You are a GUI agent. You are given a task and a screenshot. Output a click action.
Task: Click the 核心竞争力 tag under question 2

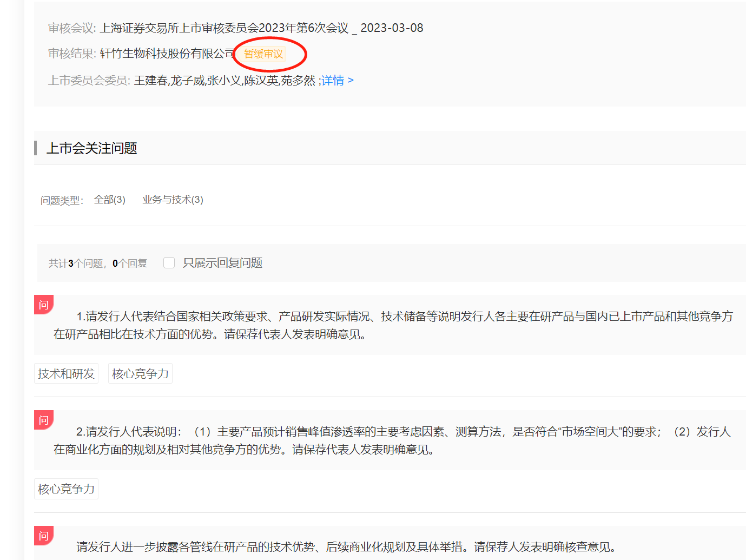66,489
